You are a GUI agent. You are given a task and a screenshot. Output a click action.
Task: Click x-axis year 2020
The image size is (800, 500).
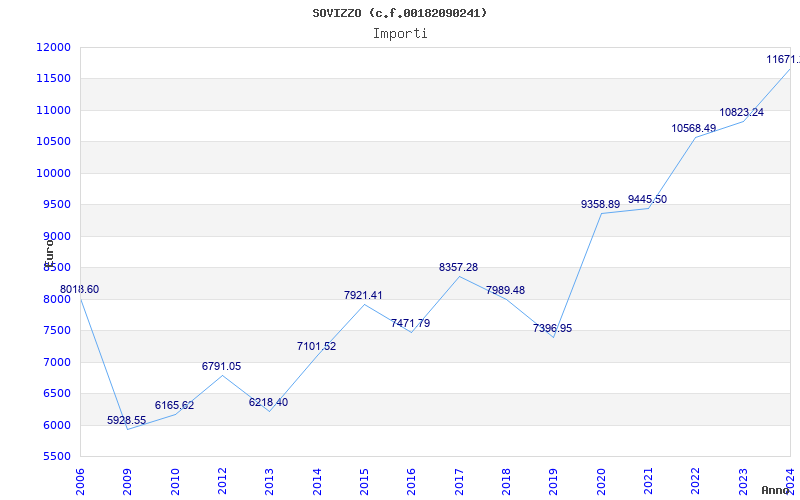pos(601,482)
